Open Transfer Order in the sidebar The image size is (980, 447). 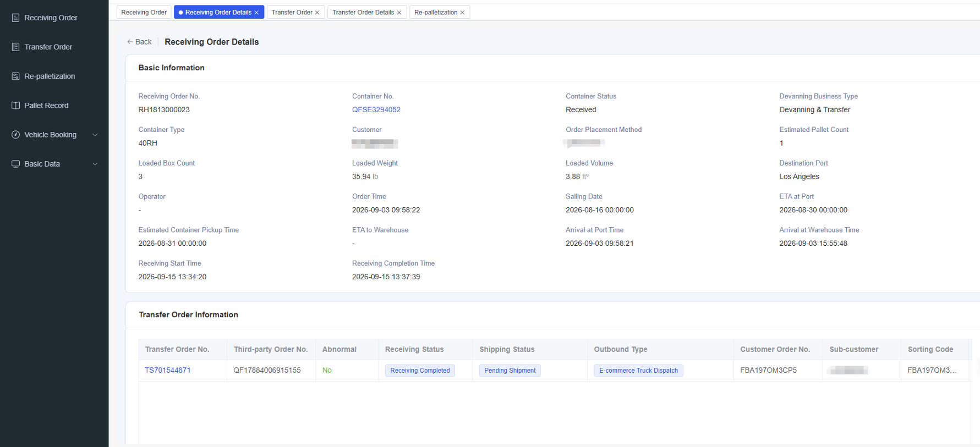point(54,47)
